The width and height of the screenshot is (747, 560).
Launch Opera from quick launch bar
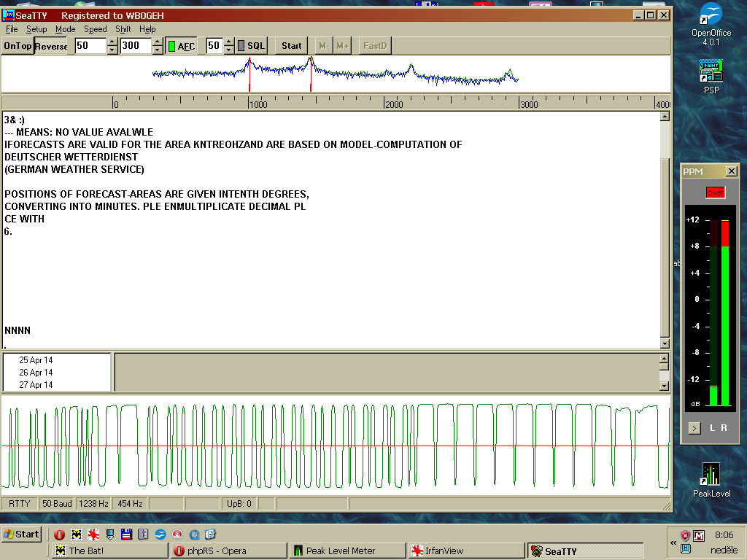click(60, 534)
